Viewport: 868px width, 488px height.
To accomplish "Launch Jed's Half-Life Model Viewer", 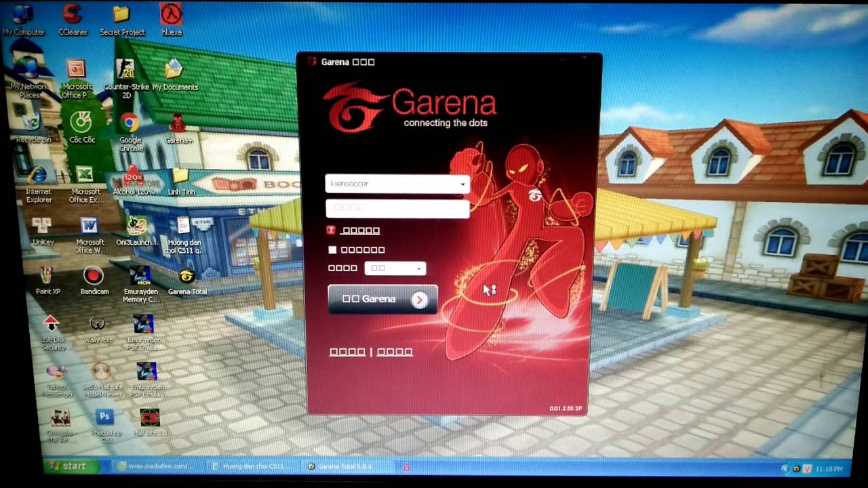I will [x=101, y=380].
